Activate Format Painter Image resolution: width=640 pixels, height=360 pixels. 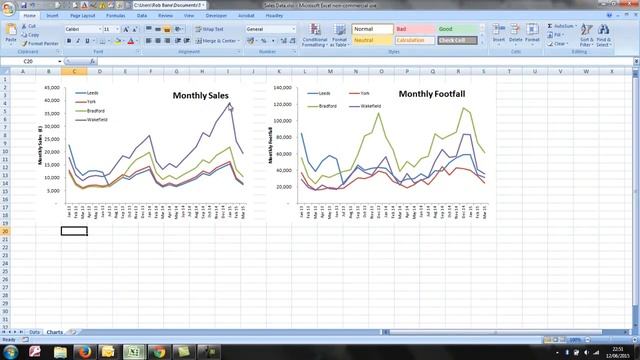click(40, 43)
